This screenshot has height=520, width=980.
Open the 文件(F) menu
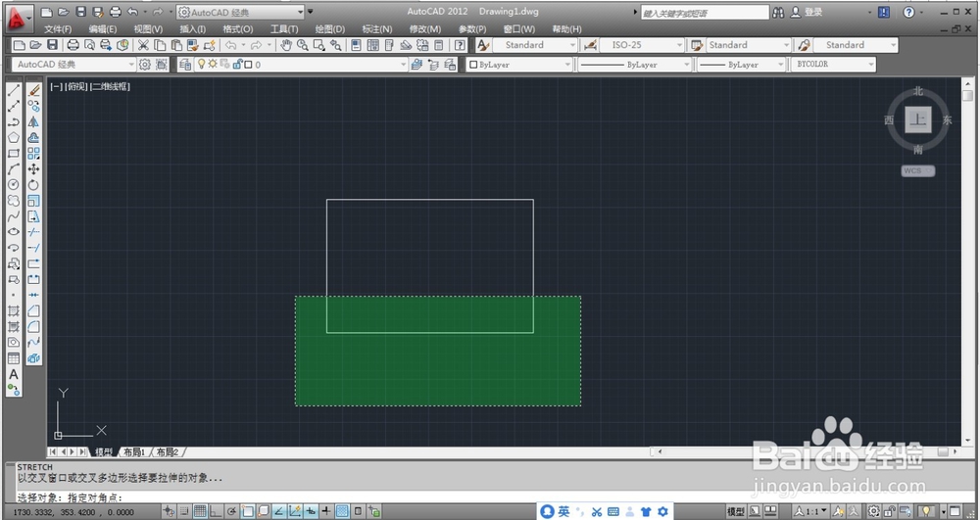(58, 28)
